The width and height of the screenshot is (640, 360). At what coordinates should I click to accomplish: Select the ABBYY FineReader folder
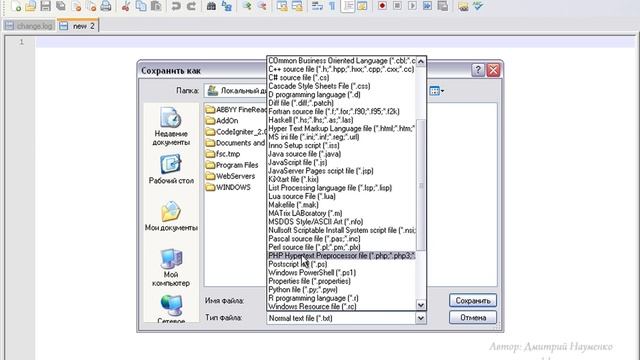(x=236, y=109)
